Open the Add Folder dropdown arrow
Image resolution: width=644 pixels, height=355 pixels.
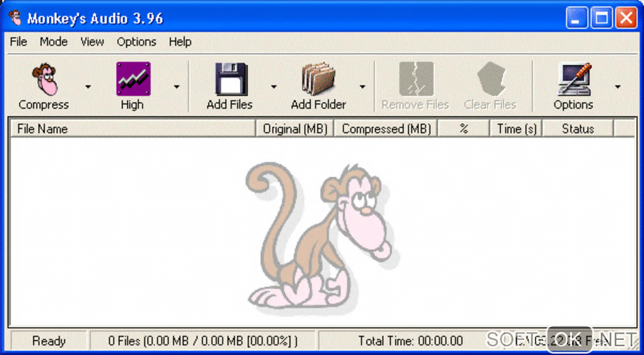point(362,86)
